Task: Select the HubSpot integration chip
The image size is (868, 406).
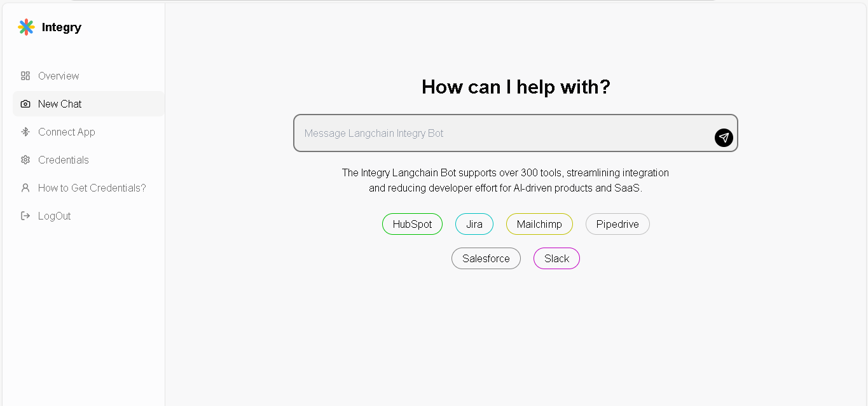Action: 412,224
